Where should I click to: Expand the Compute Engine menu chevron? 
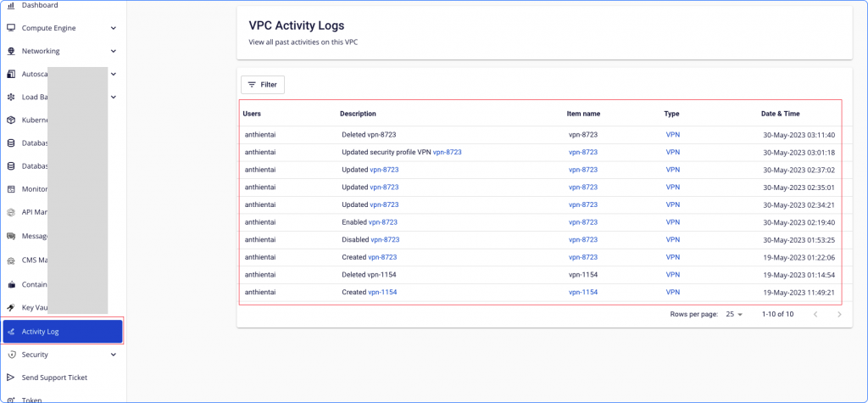(x=114, y=28)
